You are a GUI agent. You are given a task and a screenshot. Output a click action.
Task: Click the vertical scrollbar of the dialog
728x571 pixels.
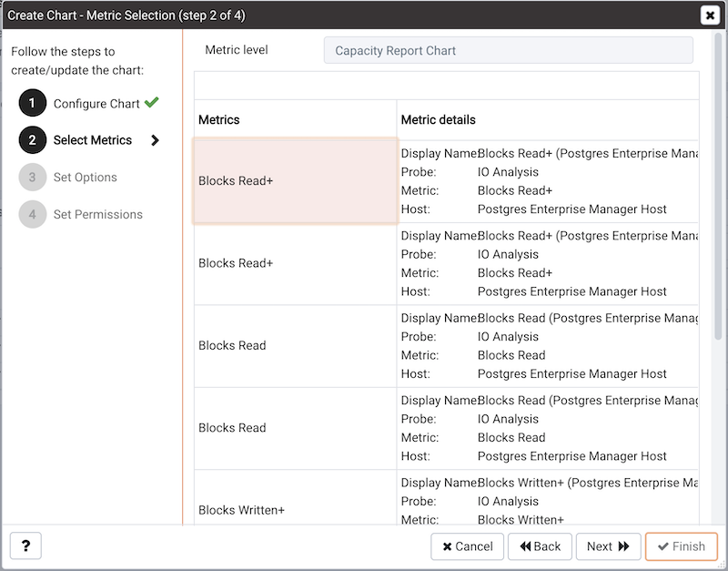[x=718, y=186]
